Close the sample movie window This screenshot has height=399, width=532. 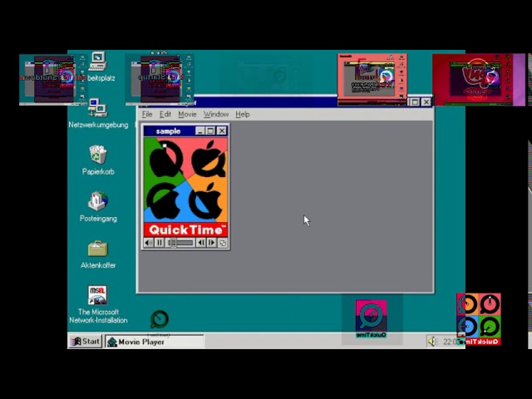(222, 131)
